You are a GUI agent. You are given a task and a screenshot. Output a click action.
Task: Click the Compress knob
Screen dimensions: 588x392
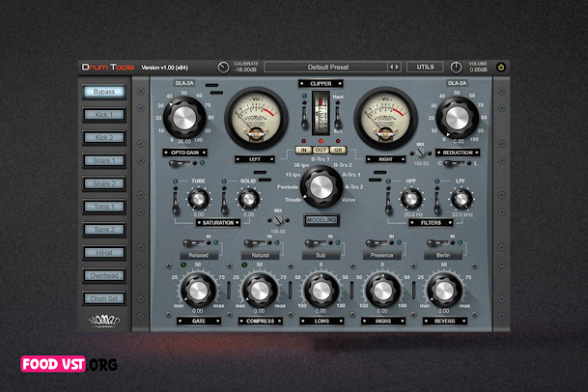(260, 290)
